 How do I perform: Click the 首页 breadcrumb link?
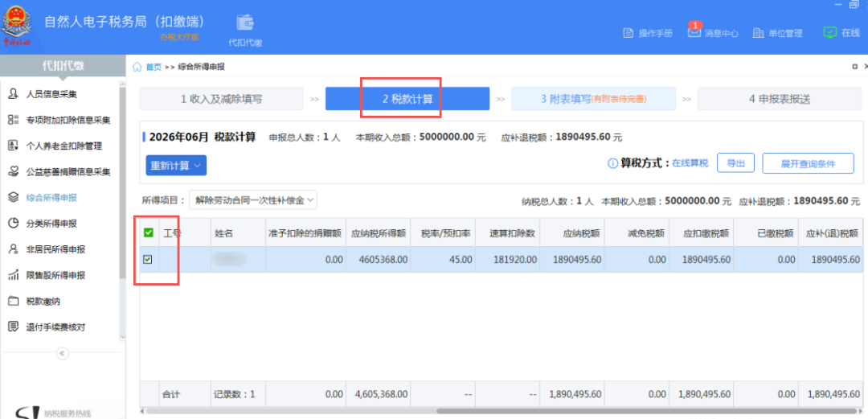click(x=154, y=67)
